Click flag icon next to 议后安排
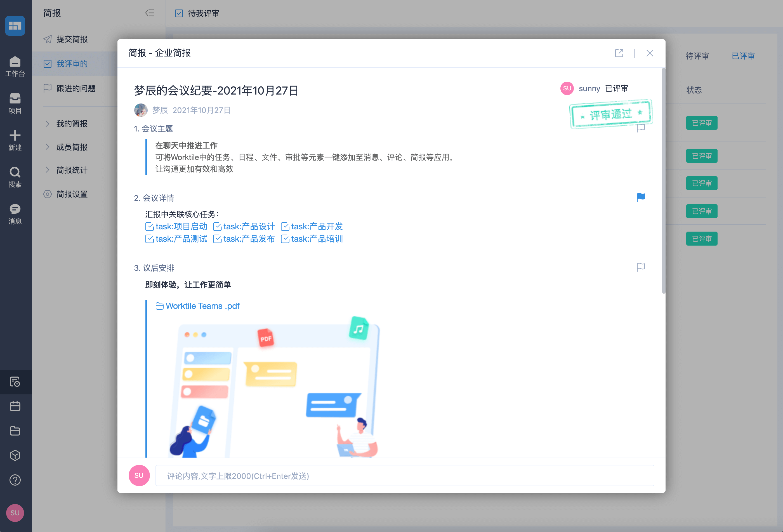The width and height of the screenshot is (783, 532). (641, 267)
